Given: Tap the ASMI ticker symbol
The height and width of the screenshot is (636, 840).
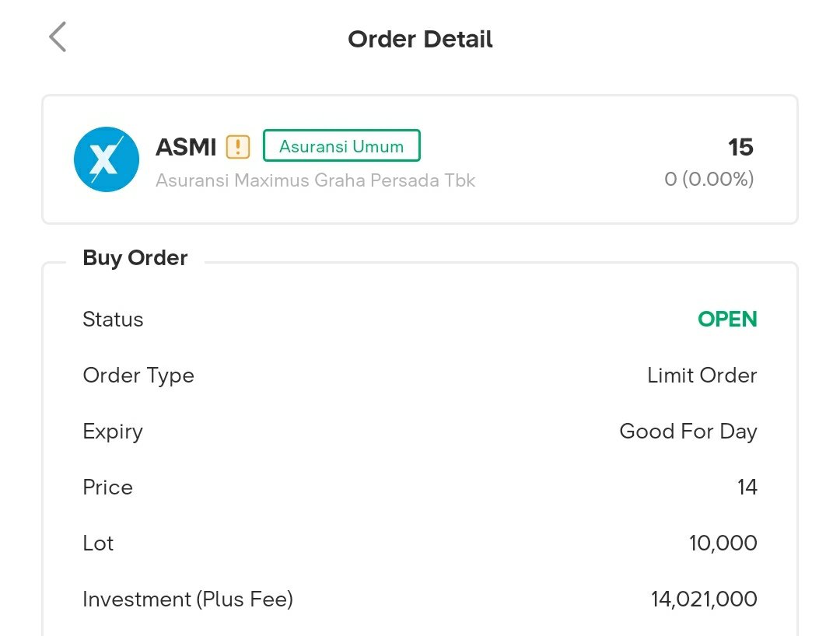Looking at the screenshot, I should [186, 147].
